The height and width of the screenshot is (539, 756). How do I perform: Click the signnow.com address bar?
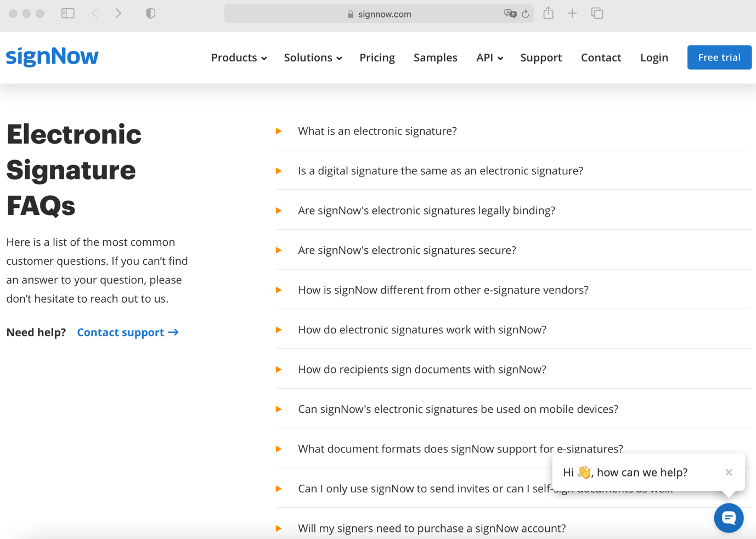pos(379,14)
